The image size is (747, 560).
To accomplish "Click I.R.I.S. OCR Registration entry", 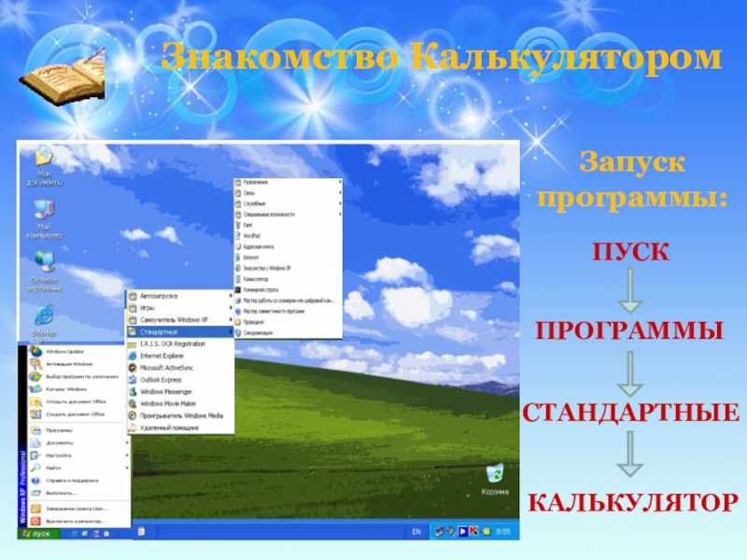I will point(180,343).
